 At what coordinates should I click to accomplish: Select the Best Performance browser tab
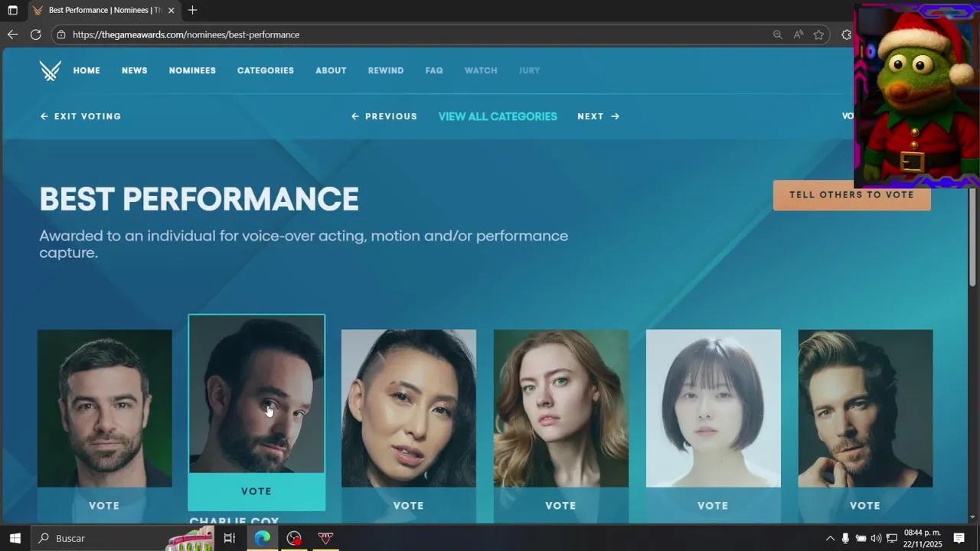point(105,10)
